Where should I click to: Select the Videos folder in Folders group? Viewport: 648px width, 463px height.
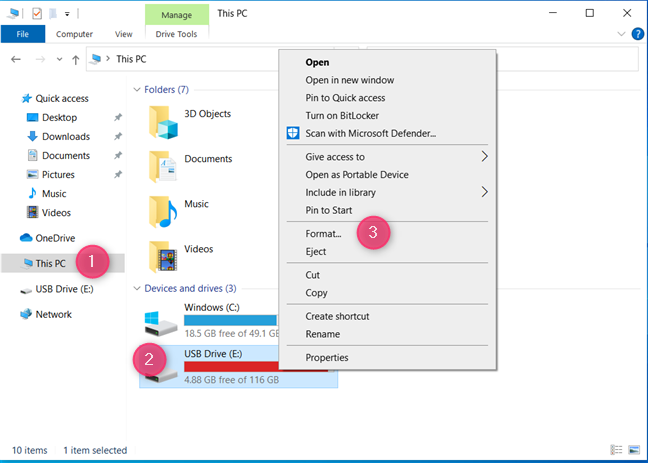click(x=181, y=257)
